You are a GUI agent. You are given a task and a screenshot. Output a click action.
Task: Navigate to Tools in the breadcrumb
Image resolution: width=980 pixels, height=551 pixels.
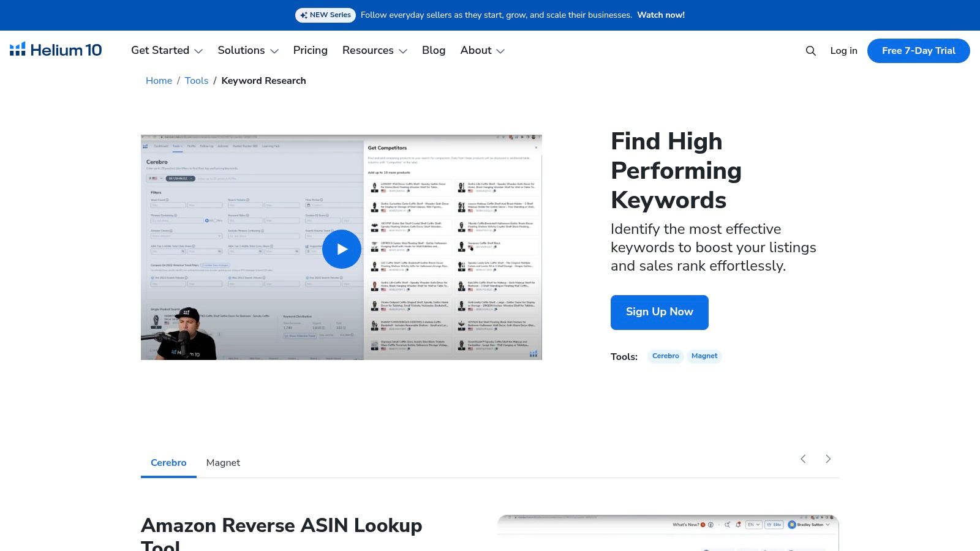click(x=197, y=81)
